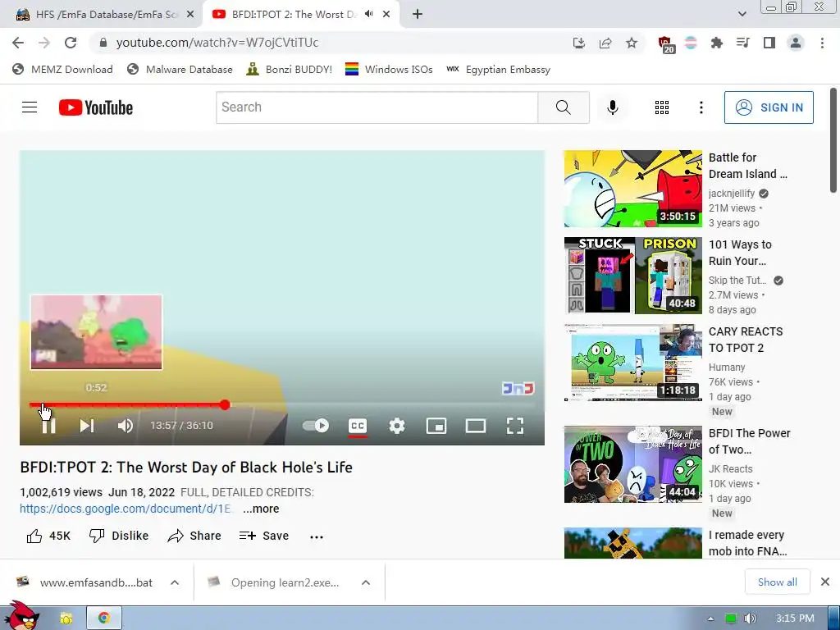Expand options for the www.emfasandb .bat download
This screenshot has width=840, height=630.
[175, 582]
